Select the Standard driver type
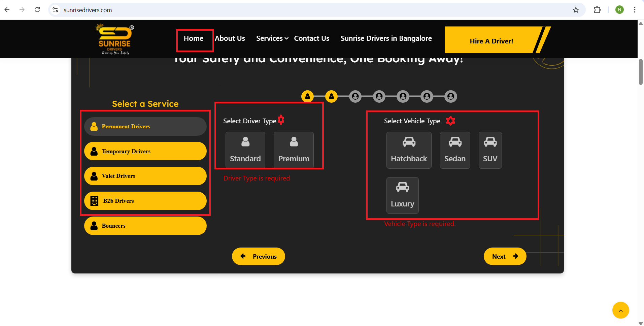The width and height of the screenshot is (644, 326). pos(245,150)
